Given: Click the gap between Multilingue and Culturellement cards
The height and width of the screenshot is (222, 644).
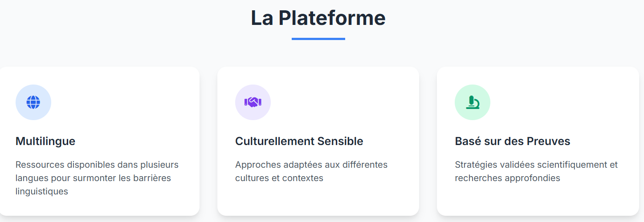Looking at the screenshot, I should 208,141.
